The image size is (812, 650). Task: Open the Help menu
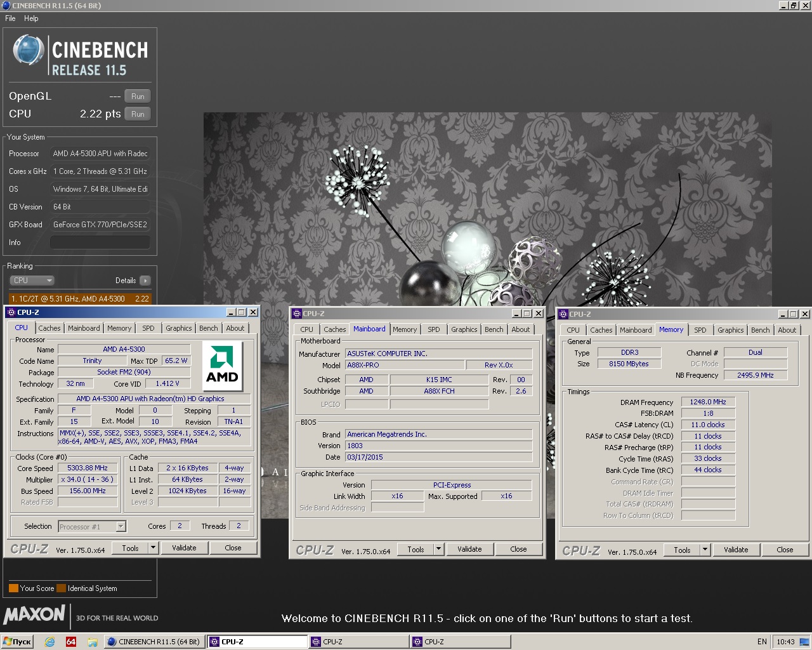[31, 18]
